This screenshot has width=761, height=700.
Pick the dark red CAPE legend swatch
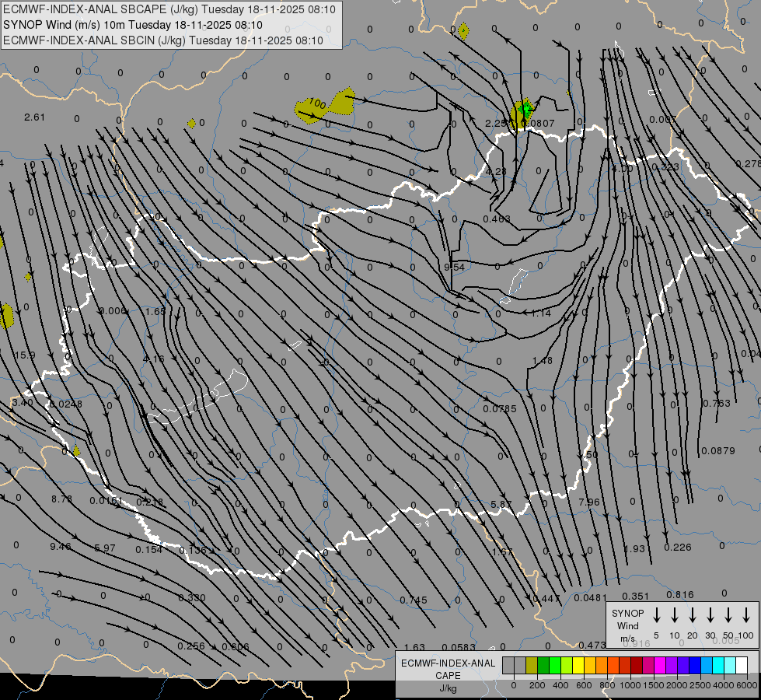tap(637, 665)
